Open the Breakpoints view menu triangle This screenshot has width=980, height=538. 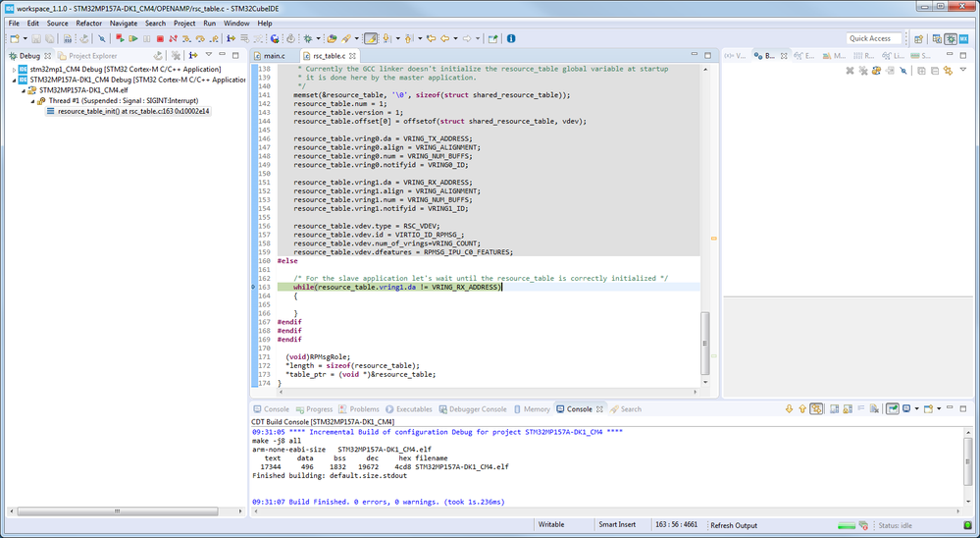[x=963, y=70]
